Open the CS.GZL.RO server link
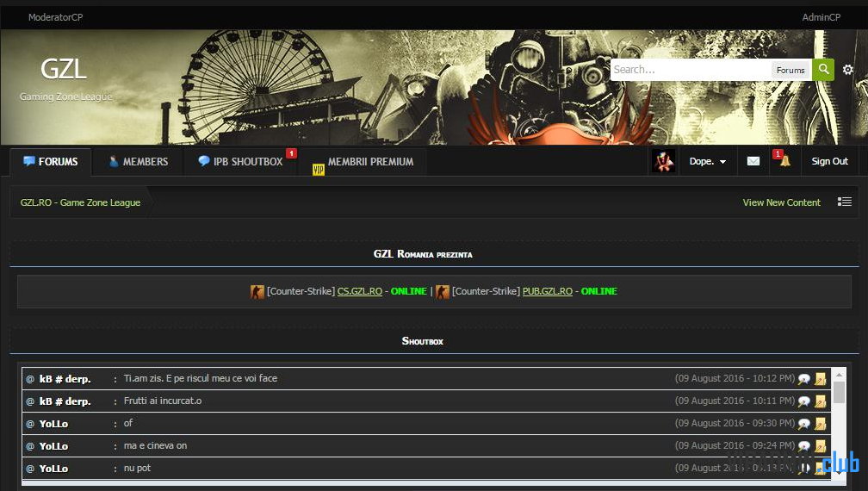 click(x=360, y=291)
